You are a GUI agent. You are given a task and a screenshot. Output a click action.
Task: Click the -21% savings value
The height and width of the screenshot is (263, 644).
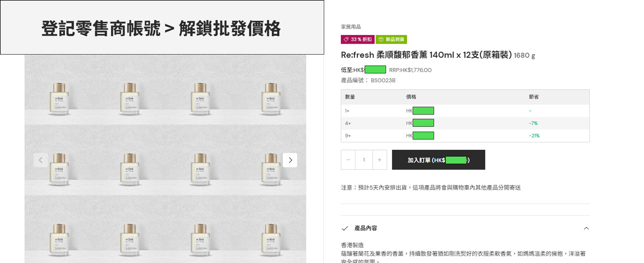(x=534, y=136)
